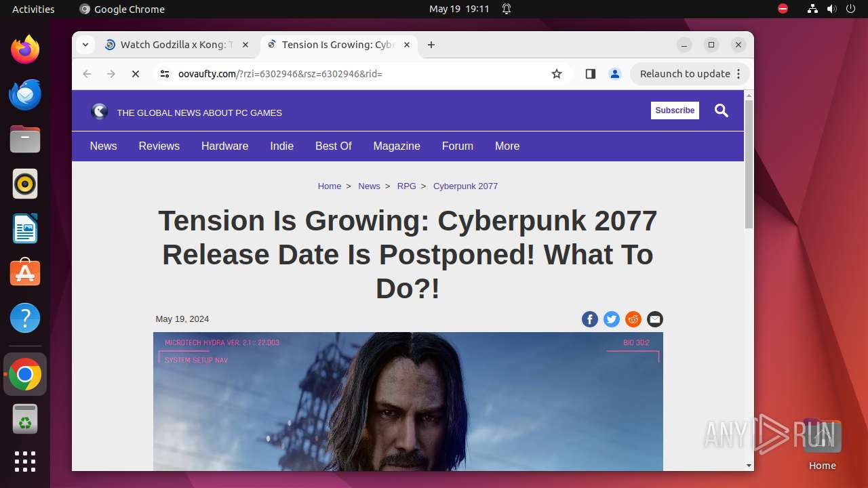Stop loading the page
The width and height of the screenshot is (868, 488).
coord(136,74)
